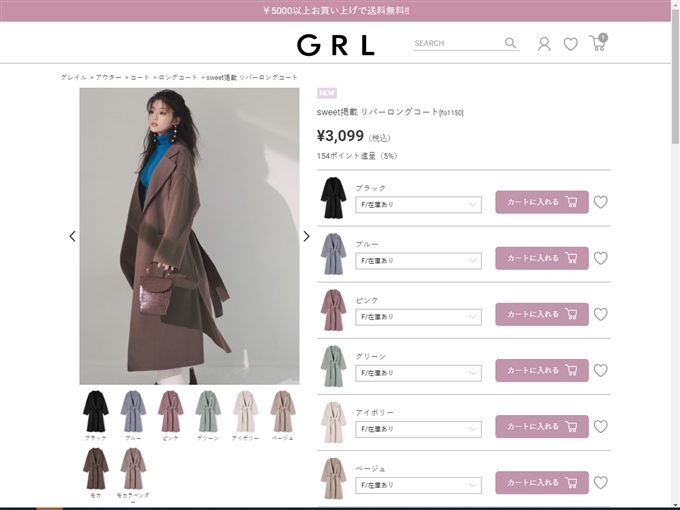Viewport: 680px width, 510px height.
Task: Show the next product image arrow
Action: (x=306, y=236)
